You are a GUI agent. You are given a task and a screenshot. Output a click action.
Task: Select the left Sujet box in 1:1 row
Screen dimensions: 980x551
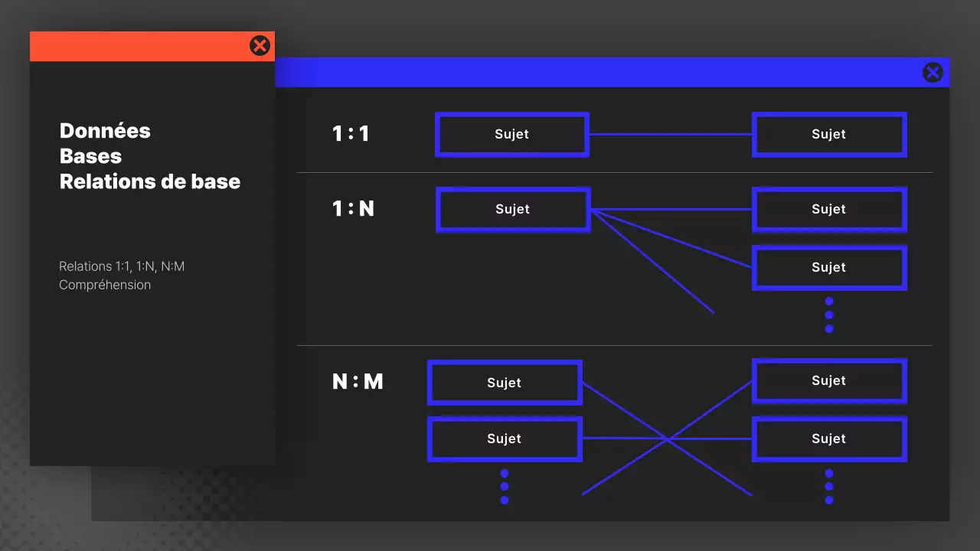click(x=511, y=135)
